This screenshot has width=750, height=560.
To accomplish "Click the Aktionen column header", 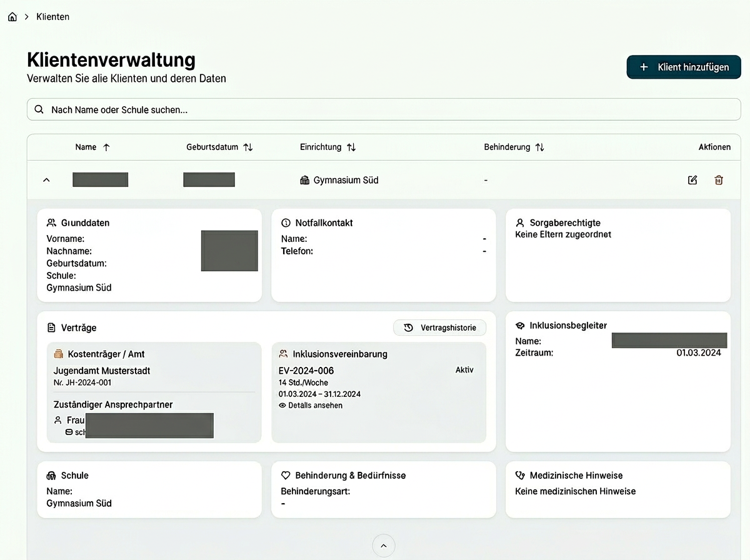I will click(714, 147).
